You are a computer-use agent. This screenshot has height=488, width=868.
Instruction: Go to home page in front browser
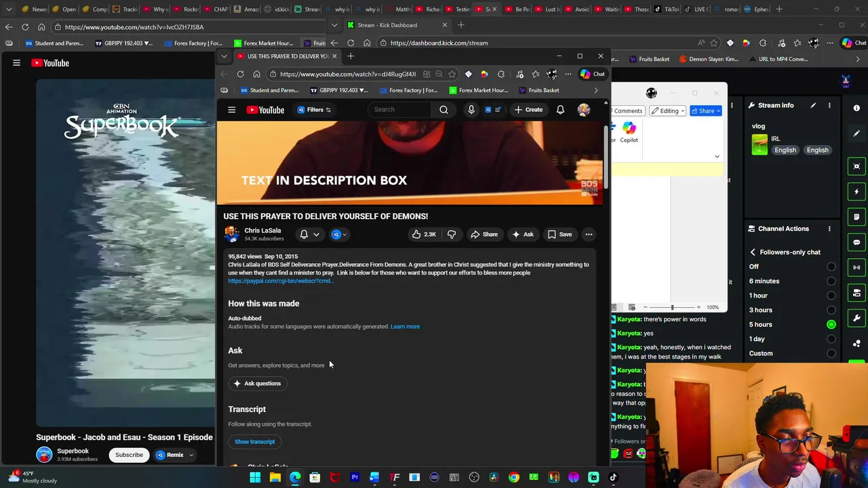pyautogui.click(x=256, y=74)
